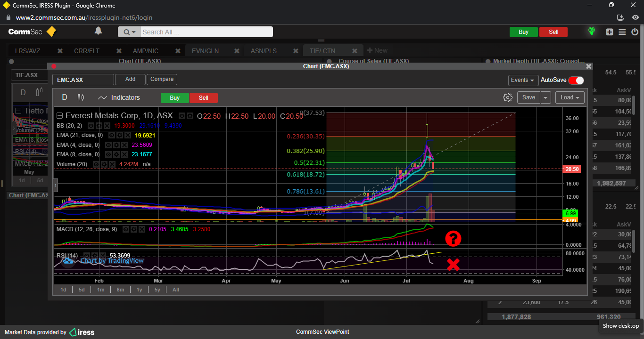Viewport: 644px width, 339px height.
Task: Click the green streaming status icon
Action: pos(591,32)
